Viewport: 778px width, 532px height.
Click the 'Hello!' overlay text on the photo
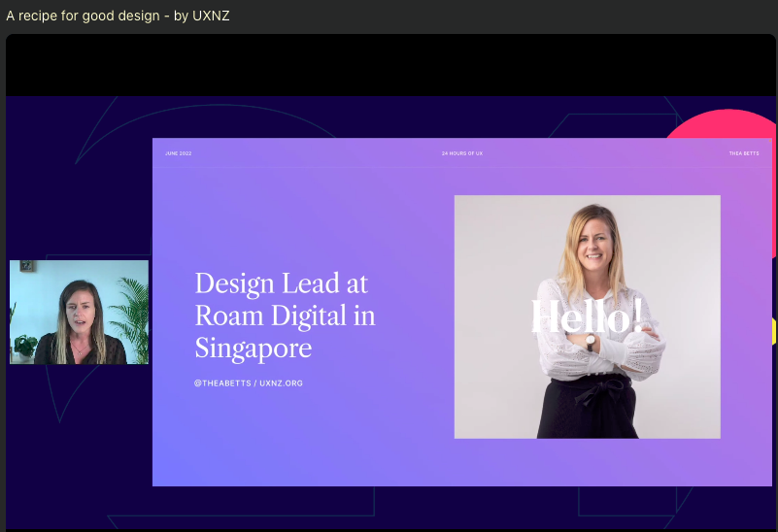tap(587, 316)
